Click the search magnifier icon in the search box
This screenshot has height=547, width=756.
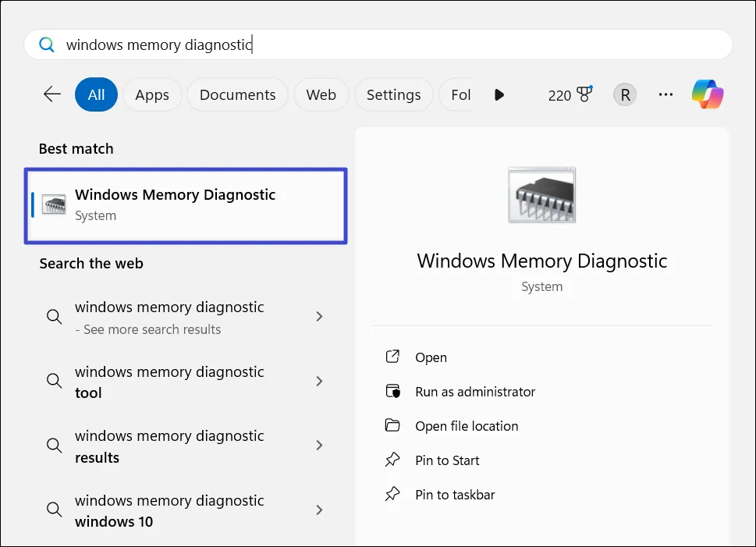[46, 44]
